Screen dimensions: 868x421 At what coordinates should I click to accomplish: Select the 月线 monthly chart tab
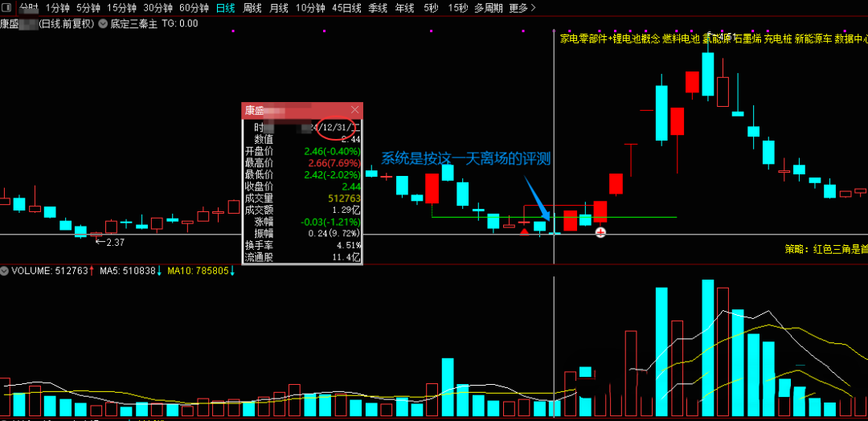tap(278, 8)
